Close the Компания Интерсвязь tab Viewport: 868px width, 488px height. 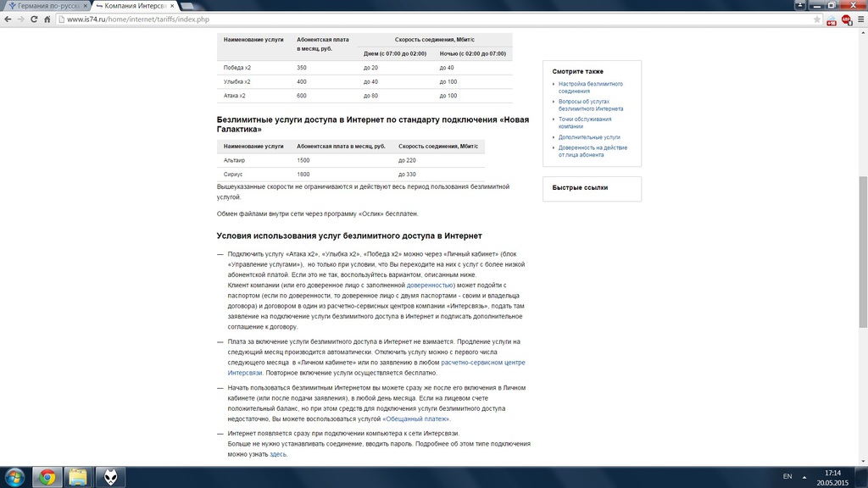click(x=172, y=6)
